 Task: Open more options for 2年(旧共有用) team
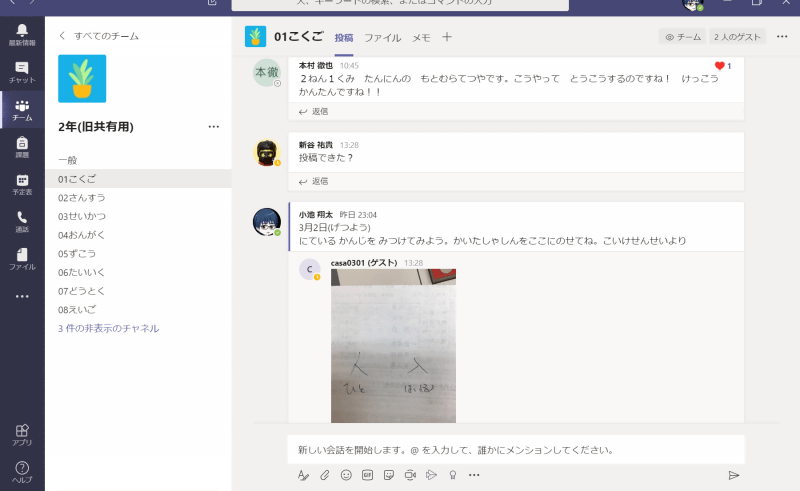tap(214, 127)
